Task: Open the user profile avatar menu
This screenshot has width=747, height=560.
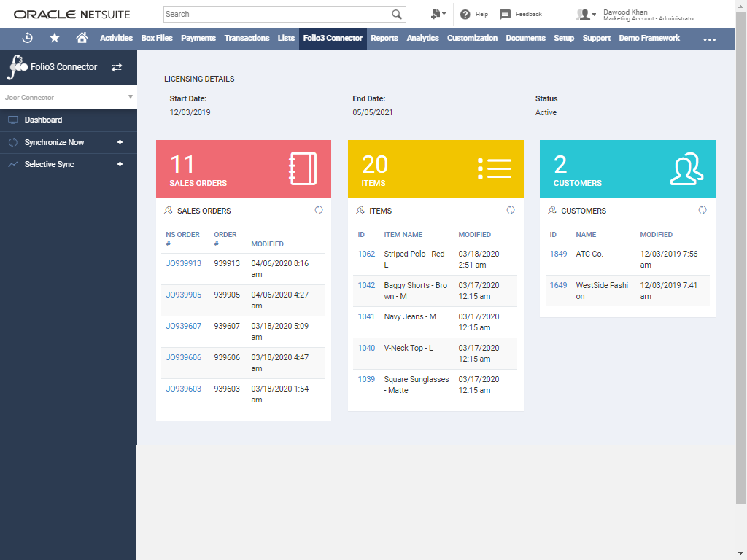Action: pyautogui.click(x=586, y=15)
